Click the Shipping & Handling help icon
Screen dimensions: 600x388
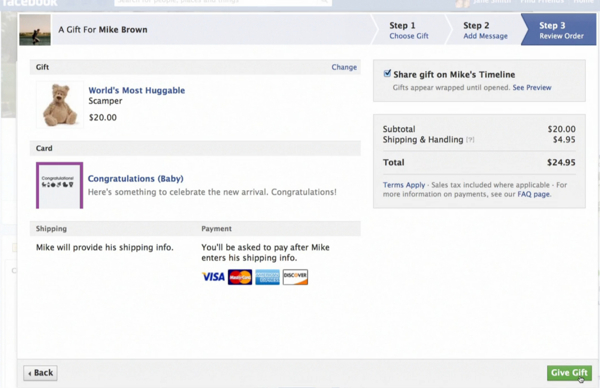pos(470,140)
